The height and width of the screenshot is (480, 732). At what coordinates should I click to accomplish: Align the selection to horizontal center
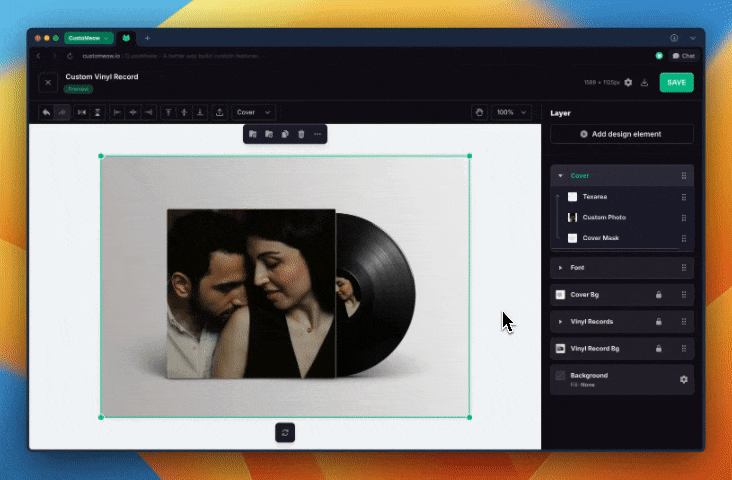coord(133,112)
